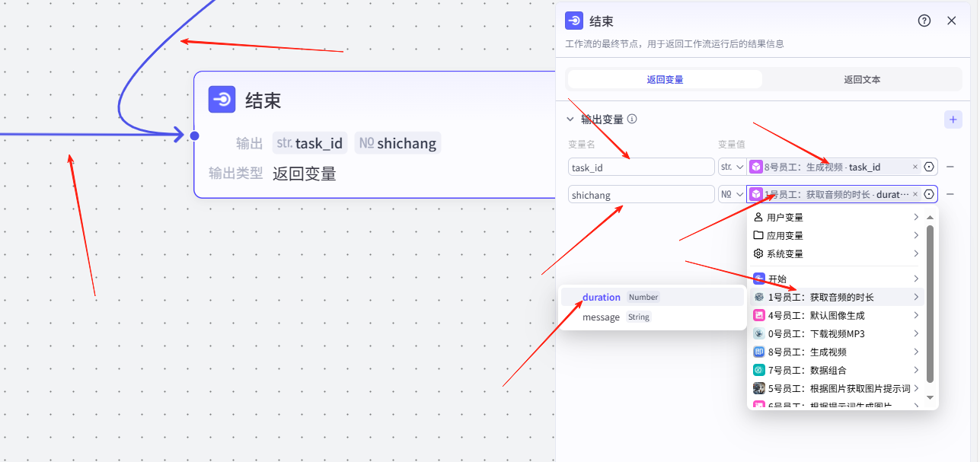The height and width of the screenshot is (462, 980).
Task: Clear the shichang duration value with its x
Action: pyautogui.click(x=915, y=194)
